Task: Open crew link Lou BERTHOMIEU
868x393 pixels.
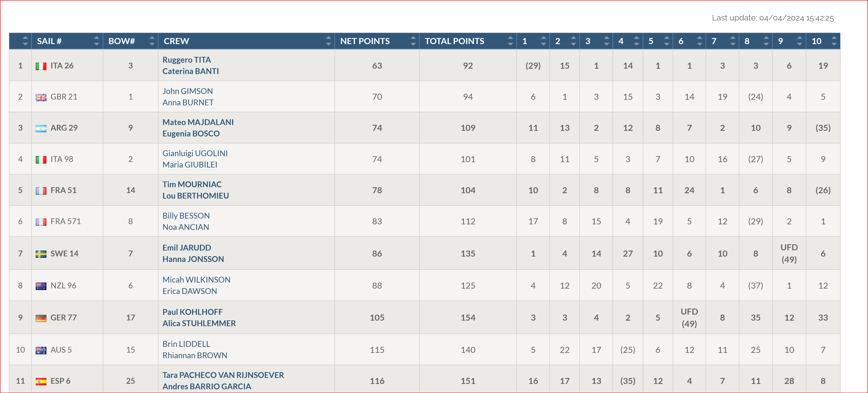Action: [196, 196]
